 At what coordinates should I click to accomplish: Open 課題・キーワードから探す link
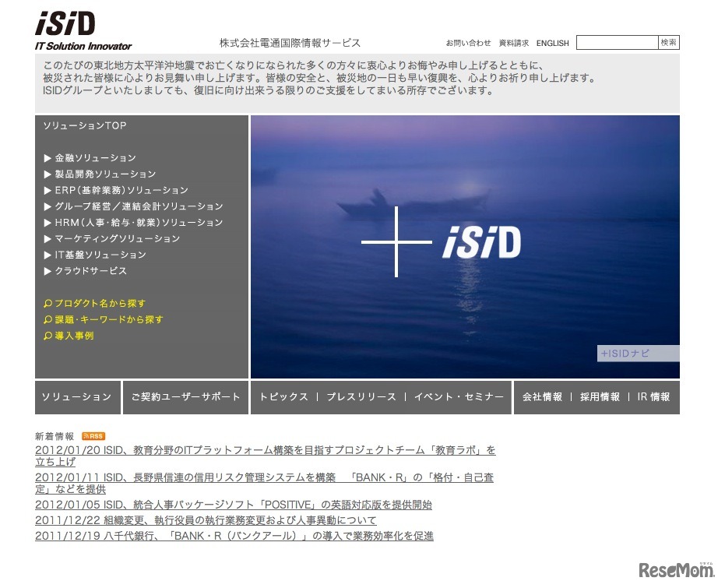(x=109, y=320)
